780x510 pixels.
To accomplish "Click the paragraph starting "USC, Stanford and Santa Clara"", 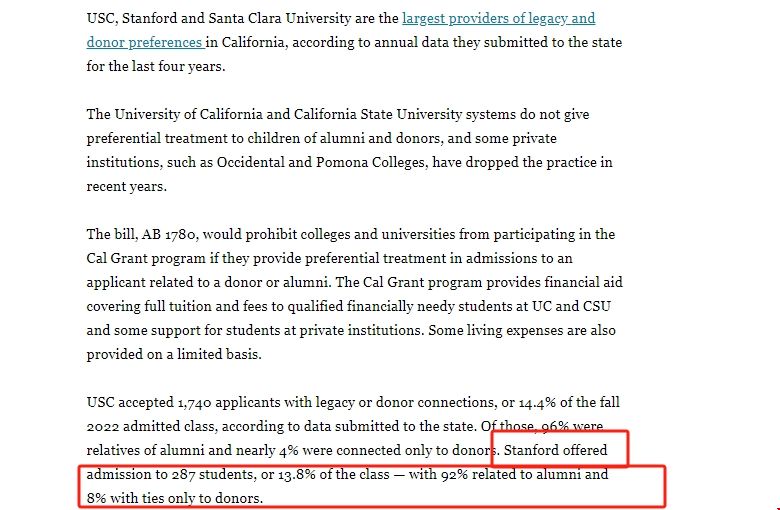I will (340, 43).
